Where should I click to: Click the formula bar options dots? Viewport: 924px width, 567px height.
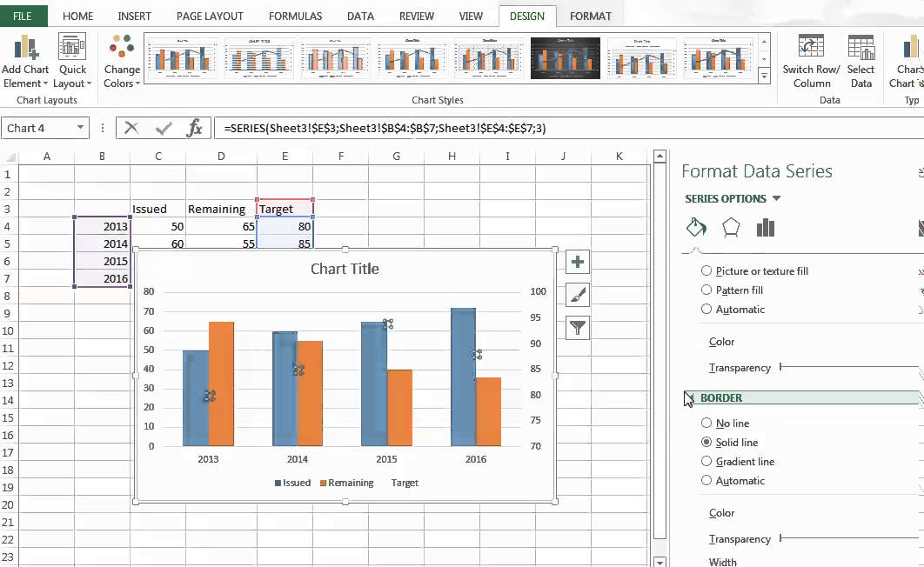[103, 128]
